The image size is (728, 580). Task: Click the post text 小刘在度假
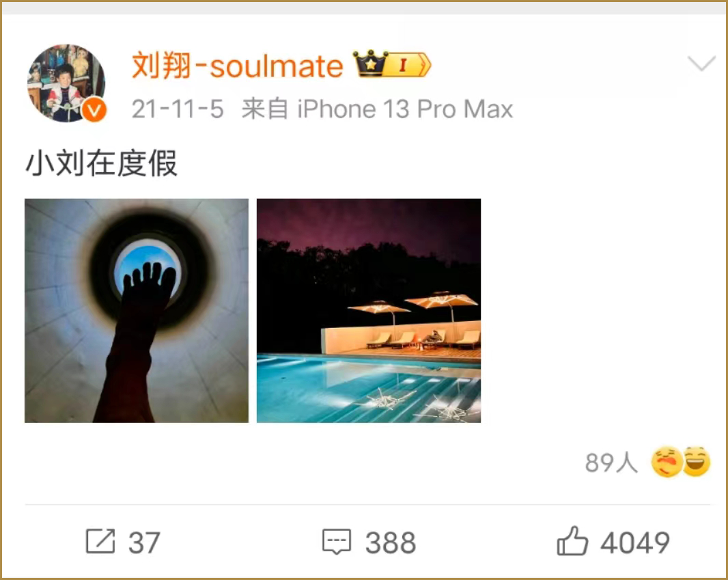pos(101,163)
